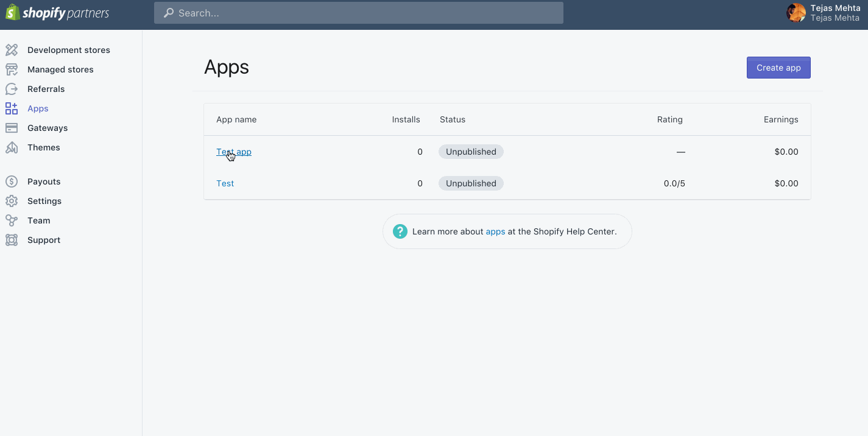This screenshot has width=868, height=436.
Task: Click the Settings gear icon
Action: click(x=12, y=201)
